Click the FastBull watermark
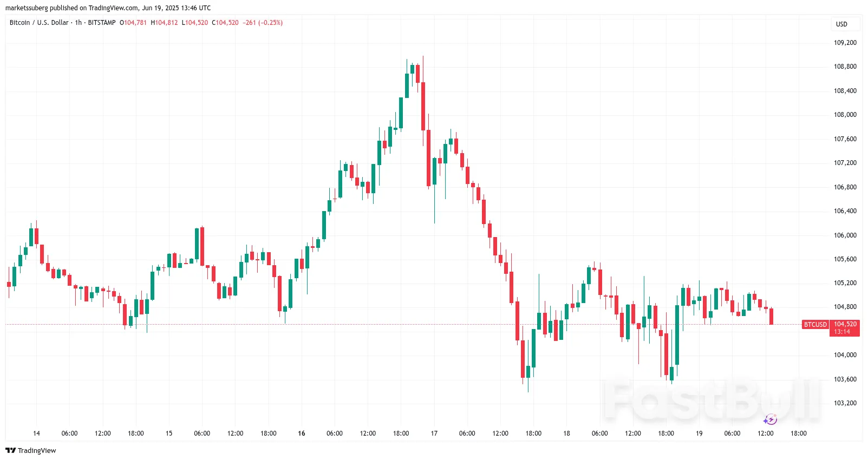The width and height of the screenshot is (868, 460). pos(712,400)
